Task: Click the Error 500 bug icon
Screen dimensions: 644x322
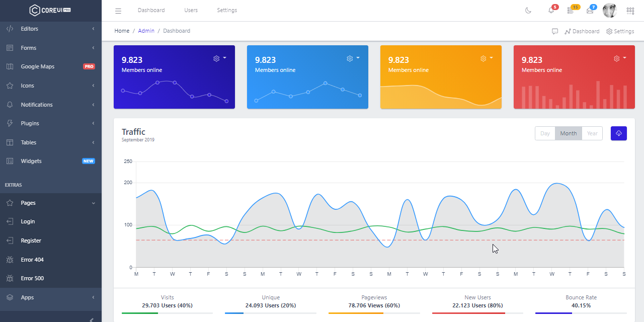Action: click(10, 278)
